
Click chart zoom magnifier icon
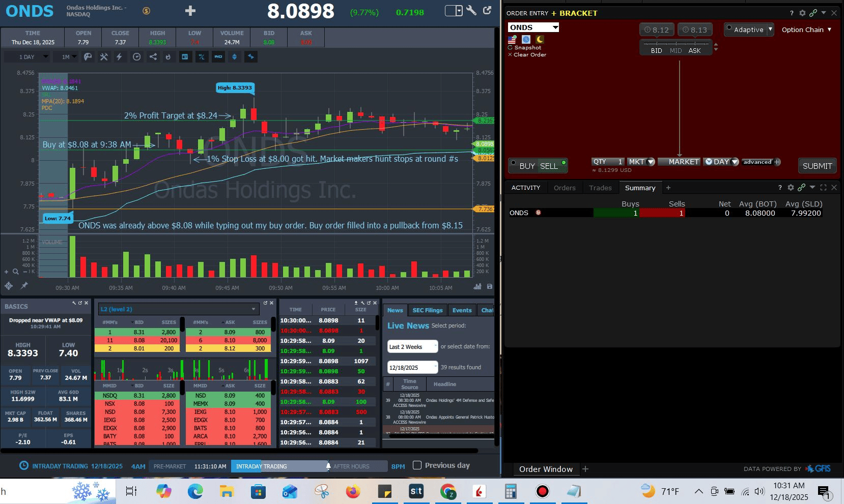pos(16,272)
